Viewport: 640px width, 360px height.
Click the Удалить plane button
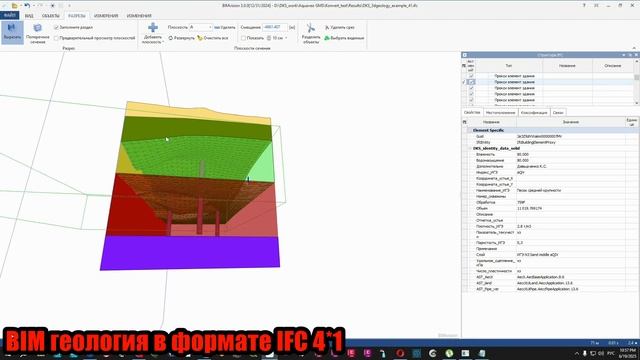tap(225, 27)
